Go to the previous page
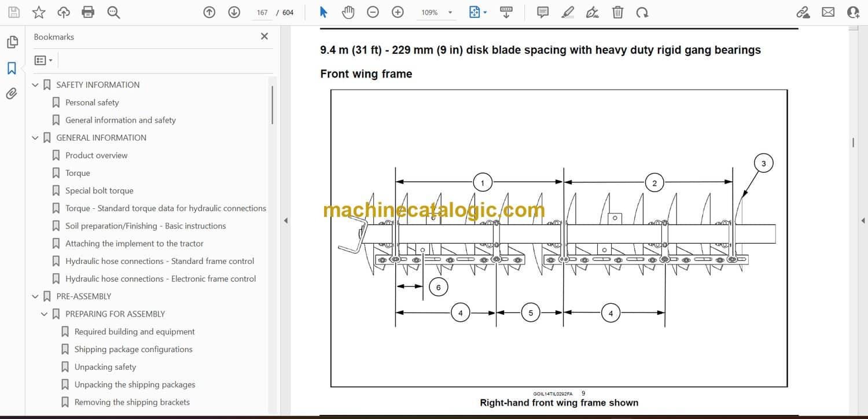The width and height of the screenshot is (868, 419). point(209,12)
